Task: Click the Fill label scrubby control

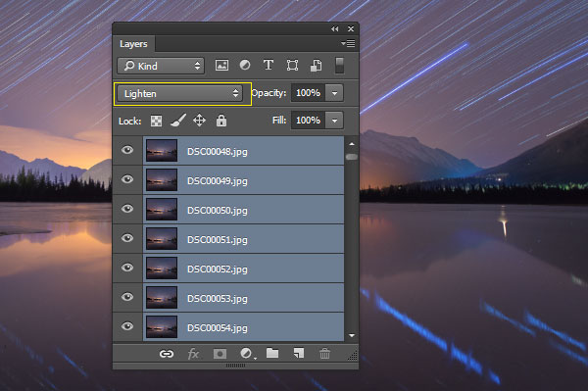Action: 279,121
